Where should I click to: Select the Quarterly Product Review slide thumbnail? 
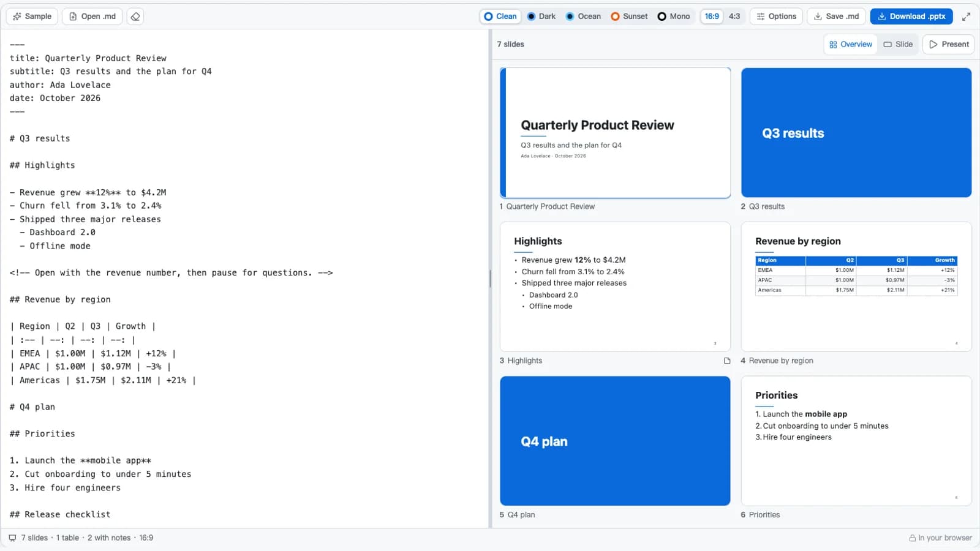[615, 133]
